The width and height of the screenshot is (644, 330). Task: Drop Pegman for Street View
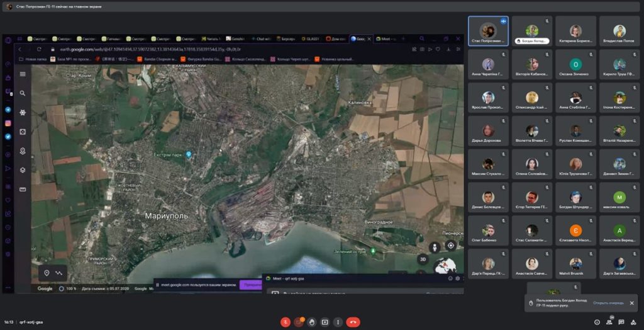tap(434, 246)
